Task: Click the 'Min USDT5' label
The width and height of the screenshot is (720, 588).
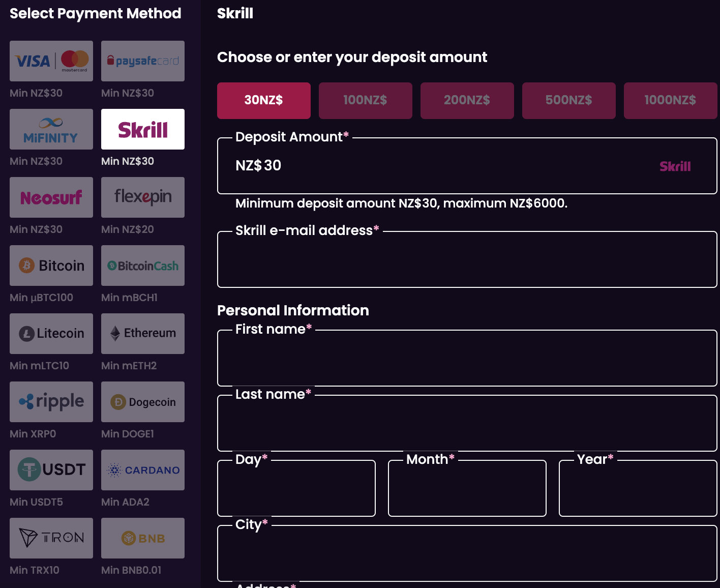Action: 37,502
